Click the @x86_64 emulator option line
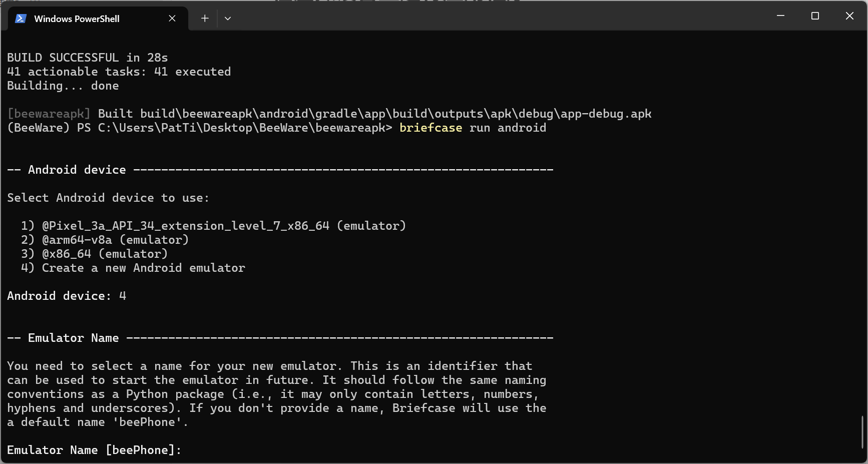The height and width of the screenshot is (464, 868). (94, 254)
